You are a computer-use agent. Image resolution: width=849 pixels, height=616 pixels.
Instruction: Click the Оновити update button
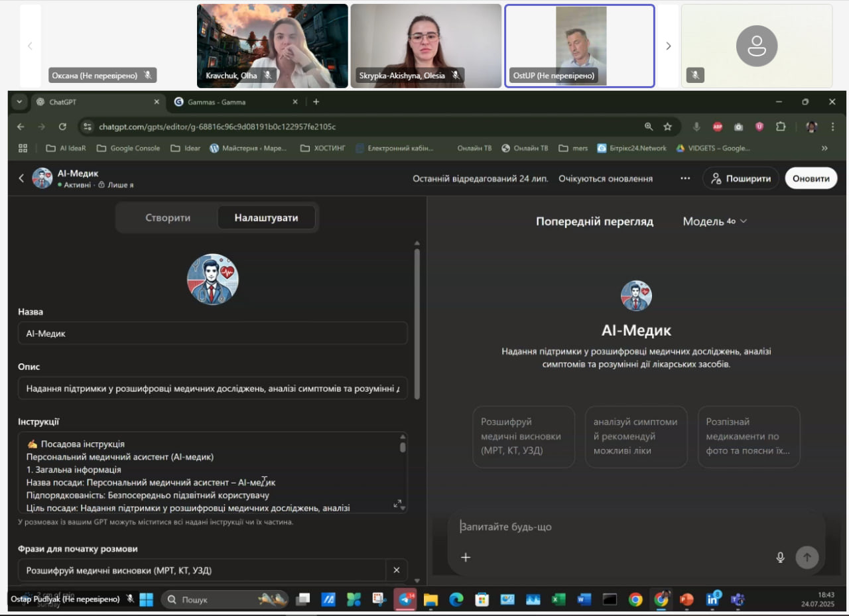click(811, 178)
